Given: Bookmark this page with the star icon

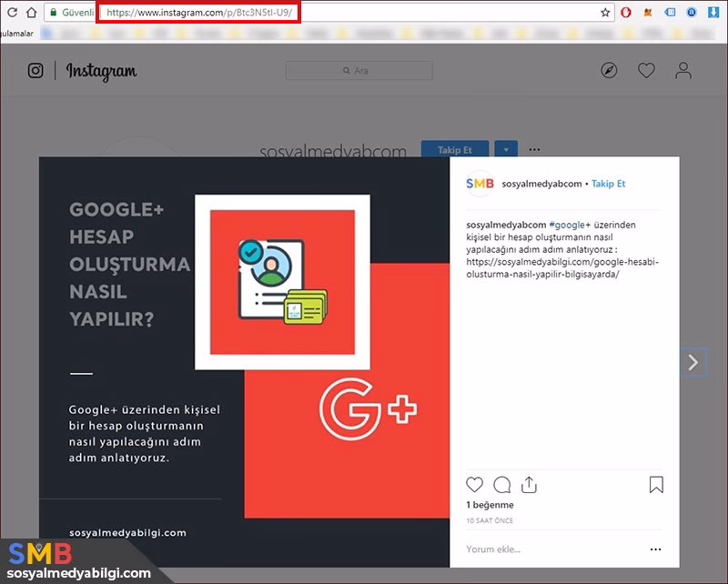Looking at the screenshot, I should [x=605, y=13].
